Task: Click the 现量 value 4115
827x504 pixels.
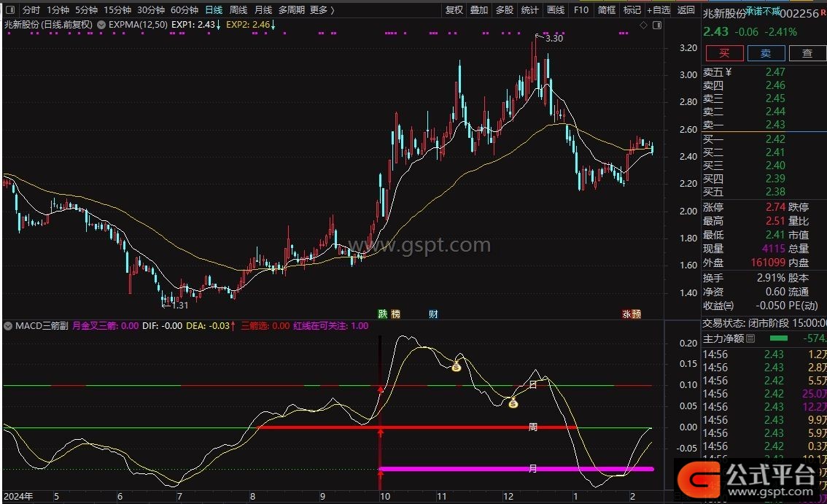Action: (773, 249)
